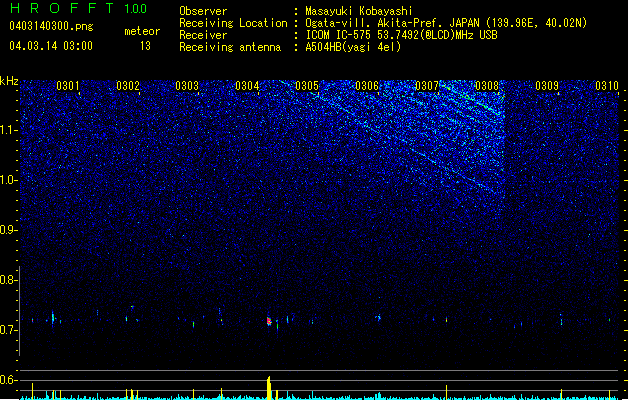Select the file name 0403140300.png
629x400 pixels.
[x=51, y=26]
